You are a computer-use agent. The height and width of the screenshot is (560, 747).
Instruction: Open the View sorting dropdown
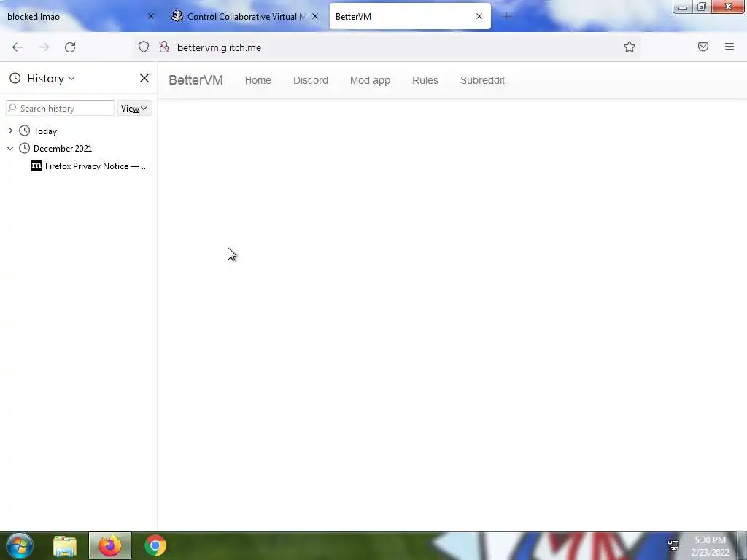pos(134,109)
